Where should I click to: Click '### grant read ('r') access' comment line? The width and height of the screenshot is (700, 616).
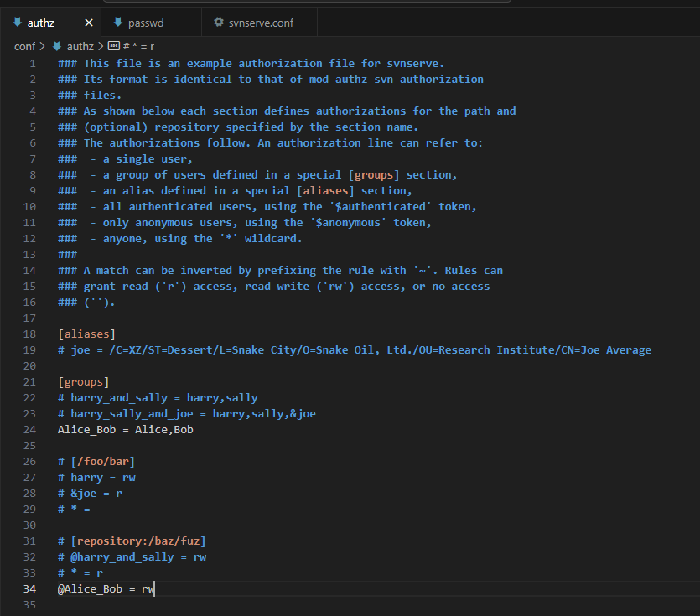pyautogui.click(x=273, y=286)
